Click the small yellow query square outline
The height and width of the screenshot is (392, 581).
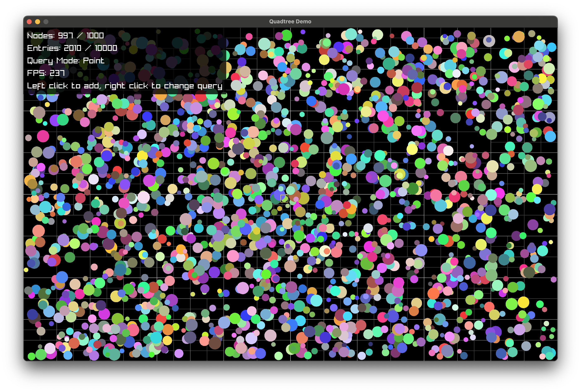284,198
